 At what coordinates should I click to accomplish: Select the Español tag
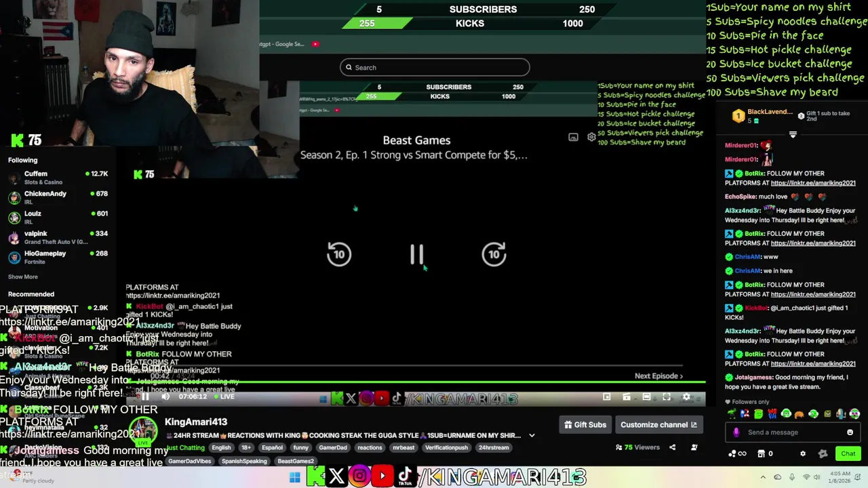272,447
